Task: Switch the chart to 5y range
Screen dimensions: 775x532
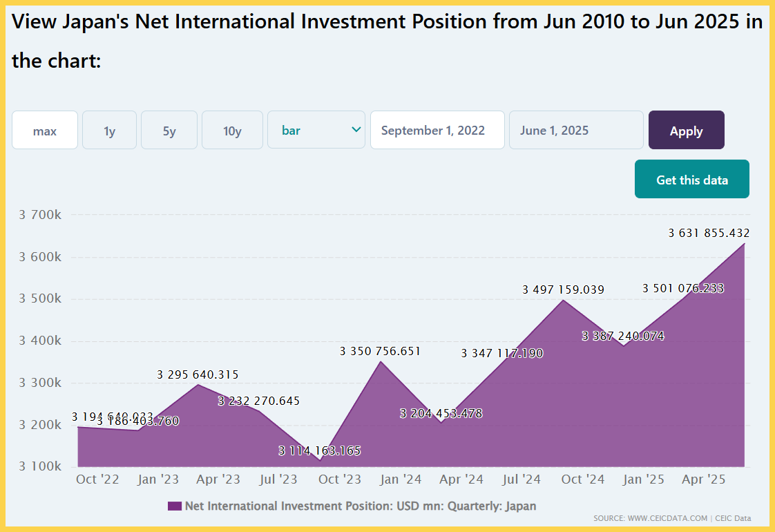Action: (x=169, y=131)
